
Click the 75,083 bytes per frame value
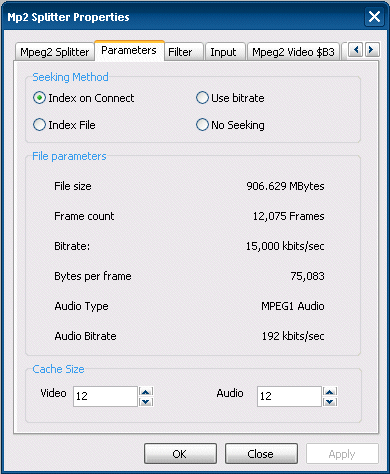pos(307,276)
